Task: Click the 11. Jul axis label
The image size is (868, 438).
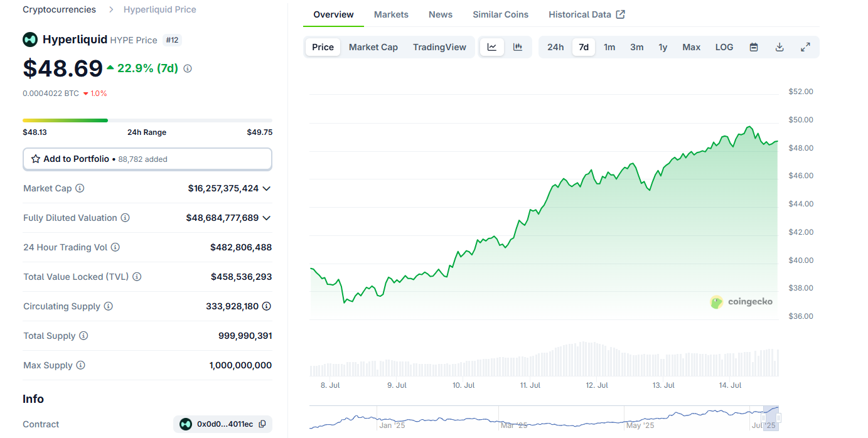Action: tap(530, 385)
